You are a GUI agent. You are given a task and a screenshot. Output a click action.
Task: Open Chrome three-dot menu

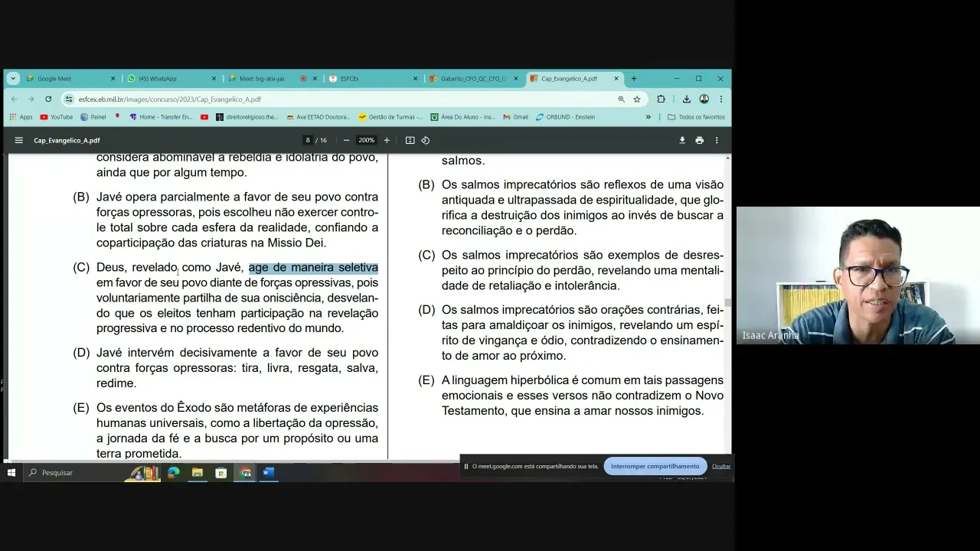[x=721, y=99]
